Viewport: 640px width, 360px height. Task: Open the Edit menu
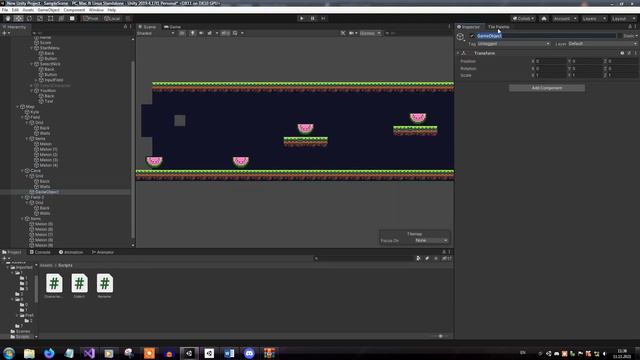(15, 10)
